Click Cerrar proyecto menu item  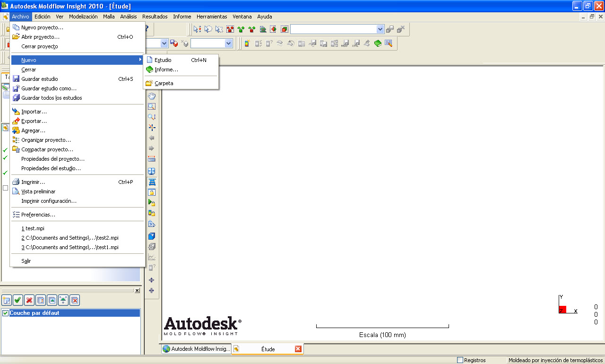pos(78,46)
